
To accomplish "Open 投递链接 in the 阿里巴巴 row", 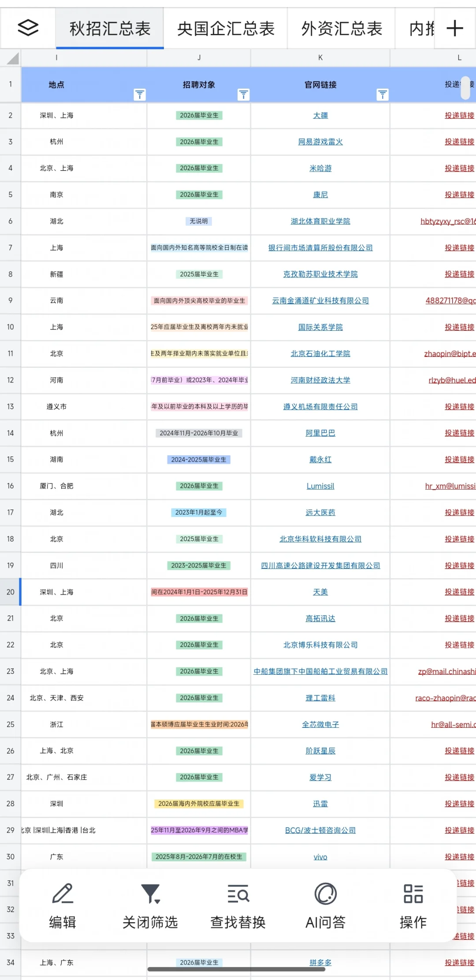I will [x=459, y=433].
